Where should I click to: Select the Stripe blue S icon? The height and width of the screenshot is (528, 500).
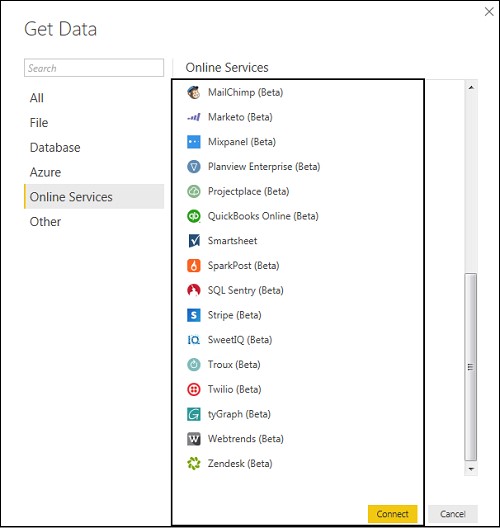[194, 315]
